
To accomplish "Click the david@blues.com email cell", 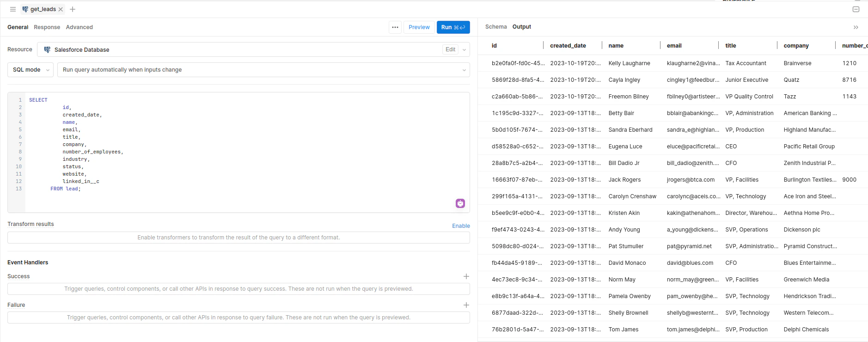I will point(690,263).
